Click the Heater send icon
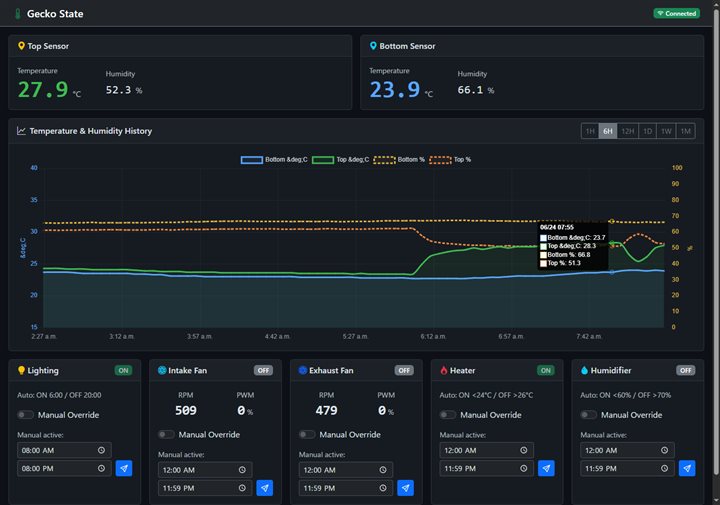Viewport: 720px width, 505px height. 546,468
